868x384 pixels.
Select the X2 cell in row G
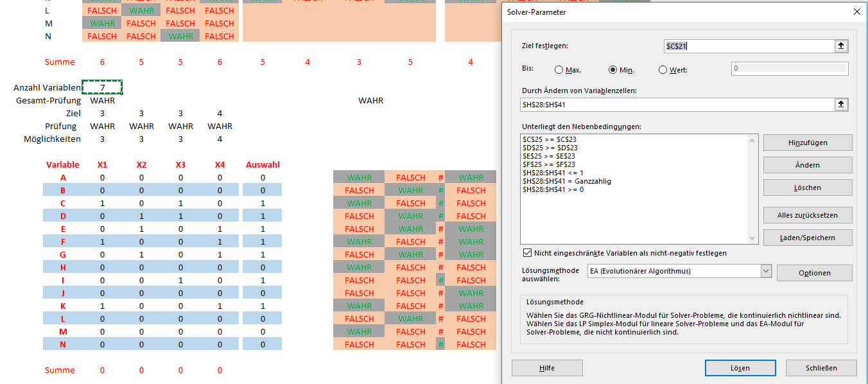tap(141, 254)
